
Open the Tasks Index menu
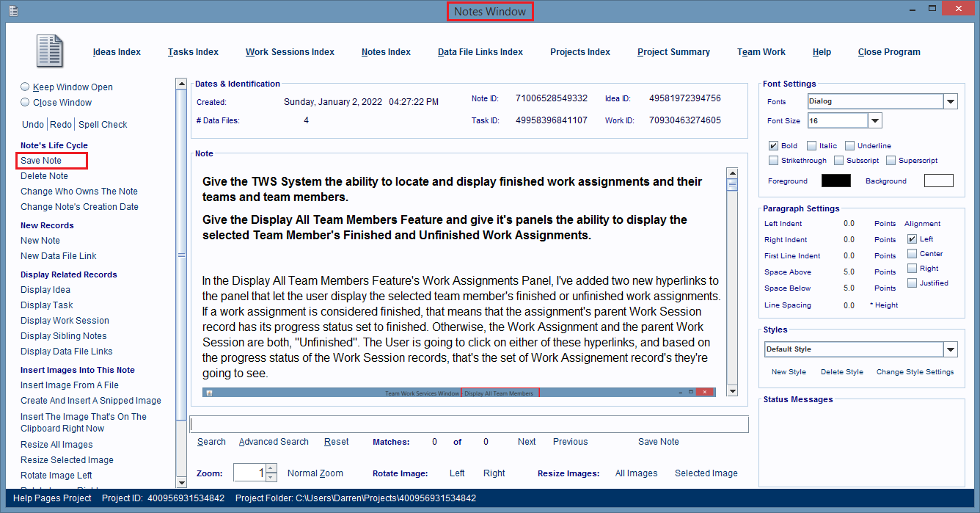click(x=193, y=52)
